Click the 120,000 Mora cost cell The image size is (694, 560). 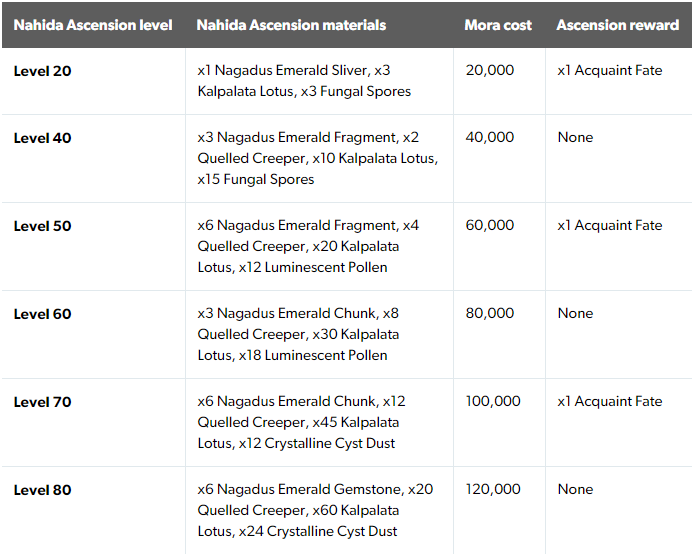493,490
